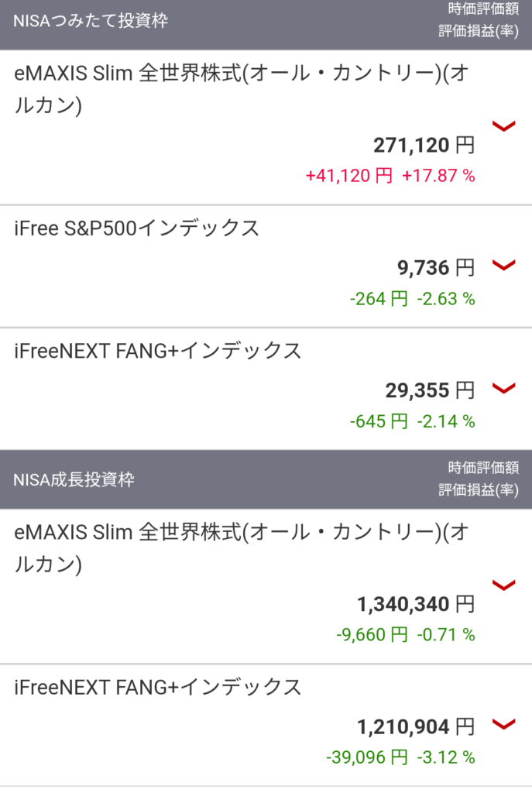Click 時価評価額 column label in NISA成長投資枠 header
This screenshot has width=532, height=793.
pos(484,468)
